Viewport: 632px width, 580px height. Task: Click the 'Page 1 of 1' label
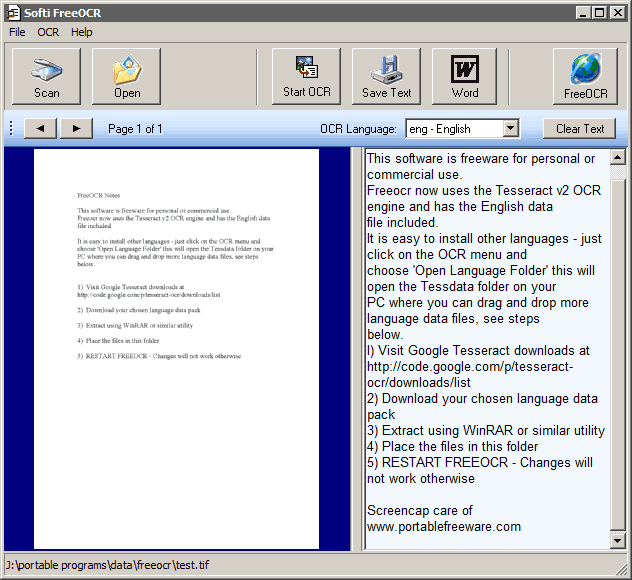click(x=135, y=129)
